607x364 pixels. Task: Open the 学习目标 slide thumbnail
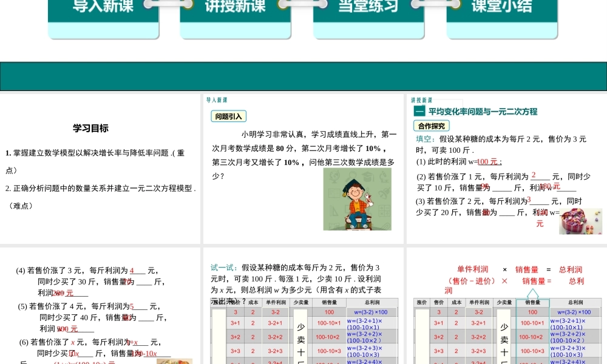[100, 169]
